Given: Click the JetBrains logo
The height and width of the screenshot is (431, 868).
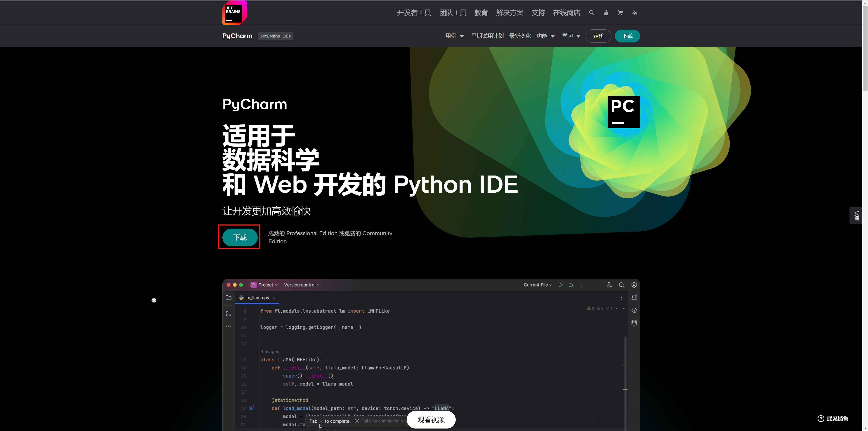Looking at the screenshot, I should pyautogui.click(x=235, y=12).
